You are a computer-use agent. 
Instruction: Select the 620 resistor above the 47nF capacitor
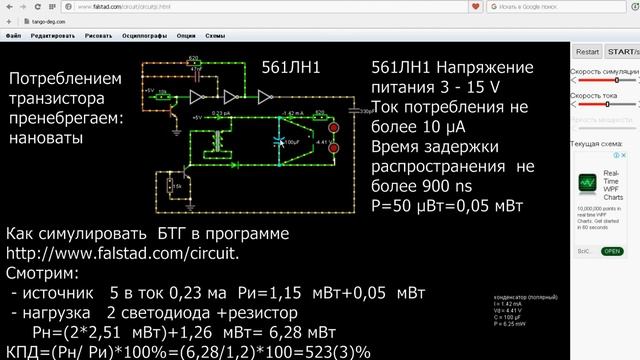tap(193, 62)
